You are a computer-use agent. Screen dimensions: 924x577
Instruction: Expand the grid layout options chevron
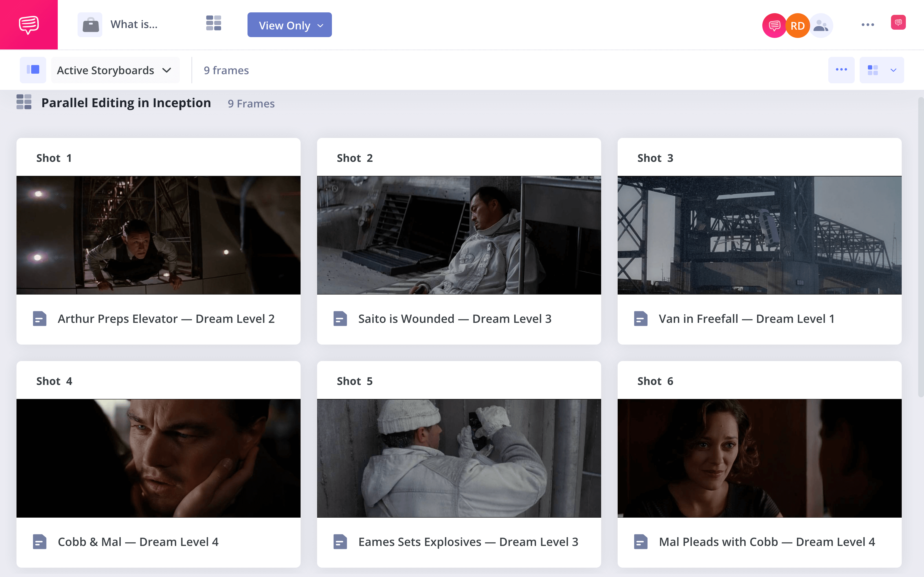click(893, 69)
